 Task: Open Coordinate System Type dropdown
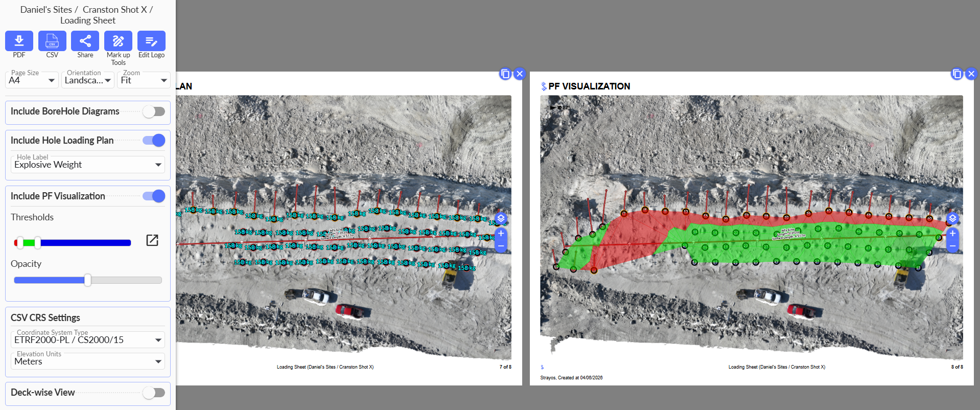[87, 340]
